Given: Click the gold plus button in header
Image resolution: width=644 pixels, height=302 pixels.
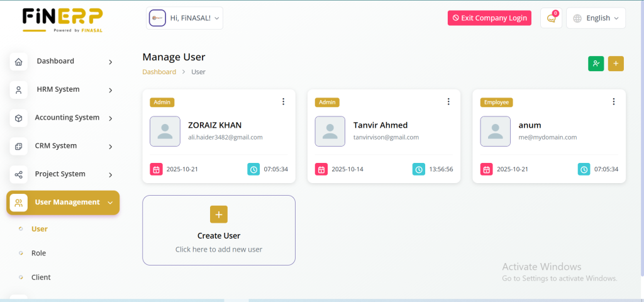Looking at the screenshot, I should click(x=616, y=64).
